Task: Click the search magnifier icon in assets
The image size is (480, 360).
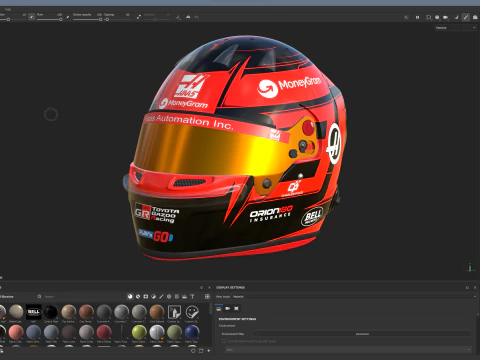Action: 40,296
